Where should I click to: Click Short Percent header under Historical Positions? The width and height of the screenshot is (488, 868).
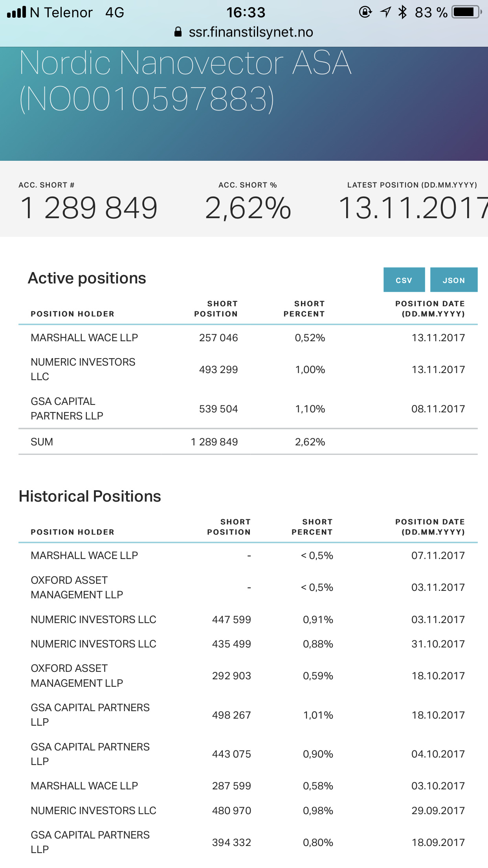(312, 527)
